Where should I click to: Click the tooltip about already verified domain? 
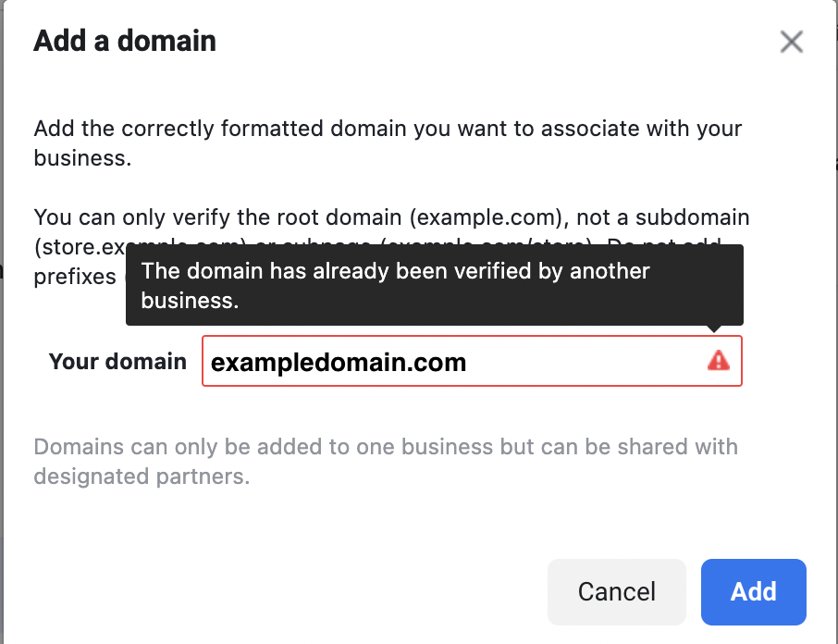pos(434,285)
